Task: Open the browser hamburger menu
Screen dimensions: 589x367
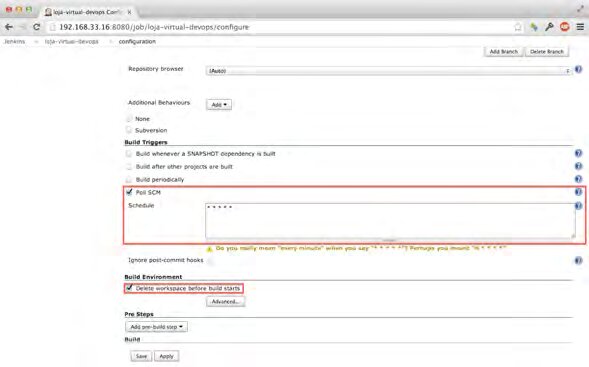Action: pos(580,27)
